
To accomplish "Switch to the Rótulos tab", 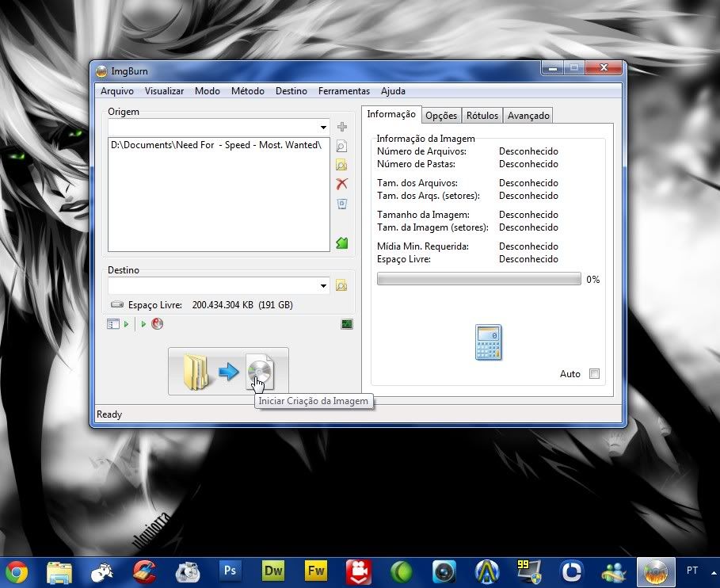I will tap(482, 116).
